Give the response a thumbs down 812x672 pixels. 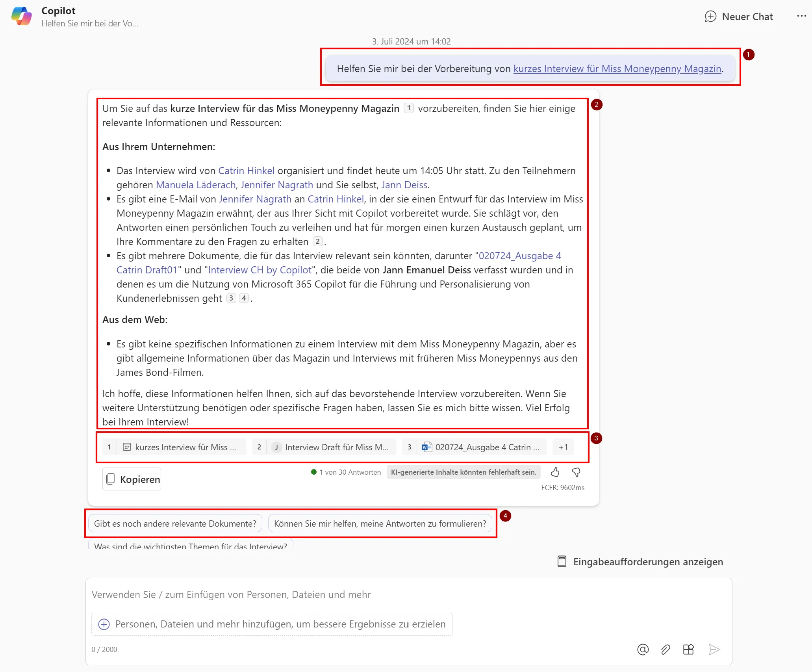coord(576,472)
